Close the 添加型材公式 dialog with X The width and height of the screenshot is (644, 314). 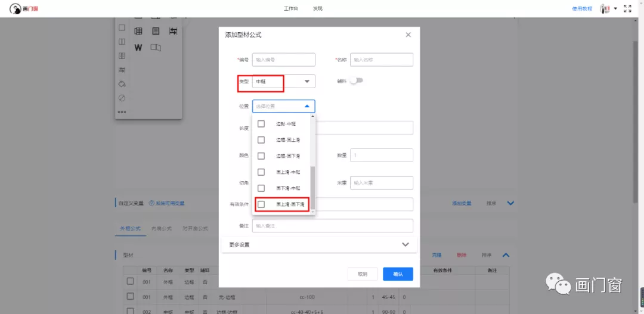[408, 35]
